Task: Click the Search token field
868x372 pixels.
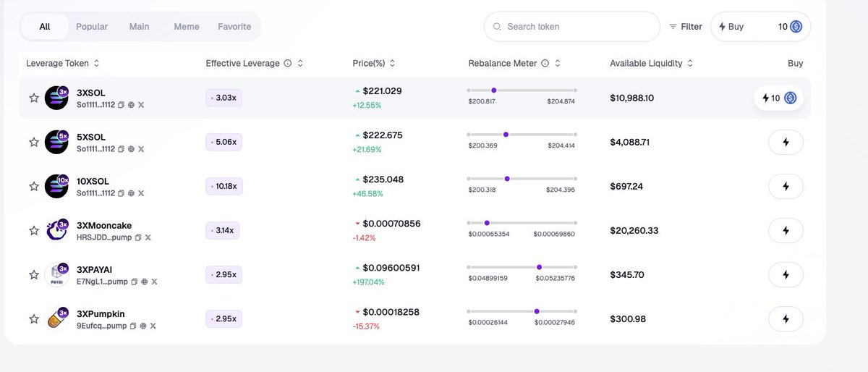Action: pyautogui.click(x=571, y=27)
